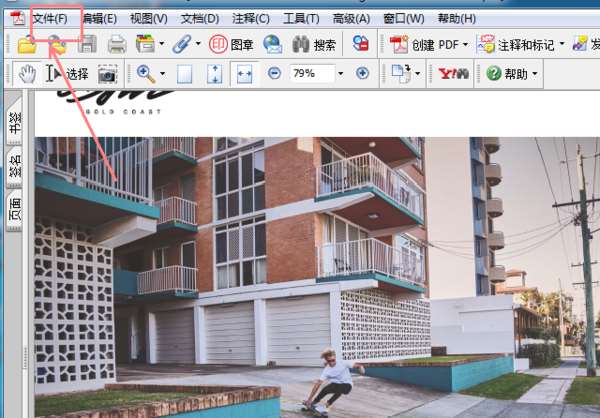Screen dimensions: 600x418
Task: Open the 文件(F) menu
Action: click(x=50, y=18)
